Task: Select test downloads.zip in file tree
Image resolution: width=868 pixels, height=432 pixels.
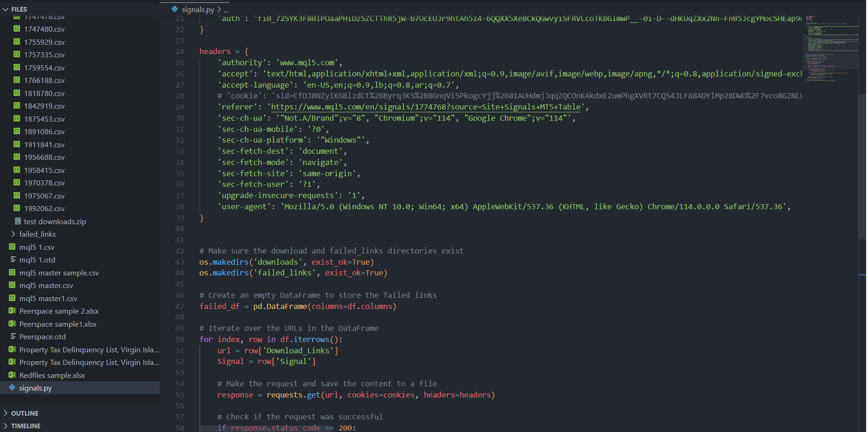Action: click(x=55, y=221)
